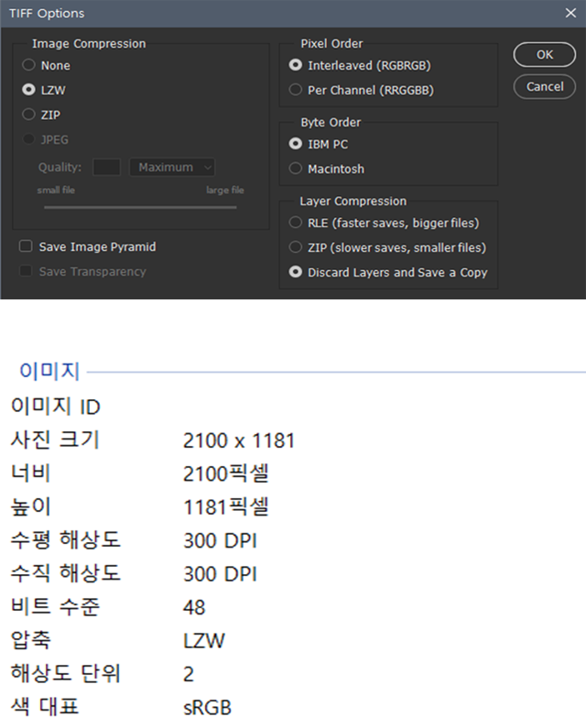This screenshot has width=586, height=728.
Task: Select RLE layer compression
Action: coord(296,223)
